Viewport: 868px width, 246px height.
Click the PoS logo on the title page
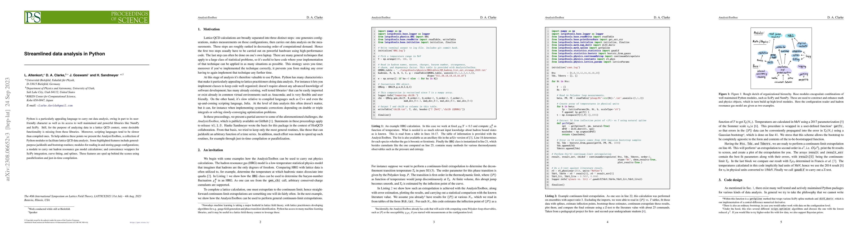click(x=33, y=17)
